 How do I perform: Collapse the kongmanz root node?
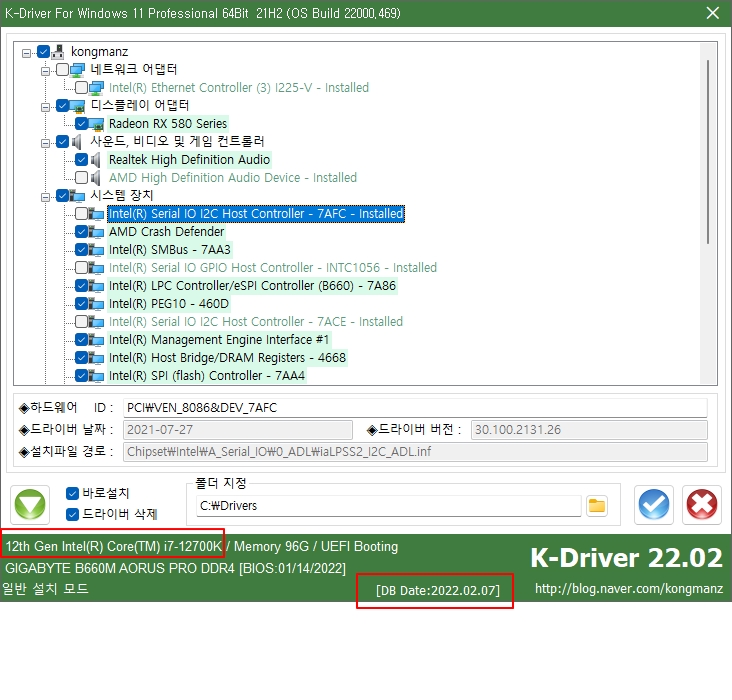pyautogui.click(x=27, y=53)
